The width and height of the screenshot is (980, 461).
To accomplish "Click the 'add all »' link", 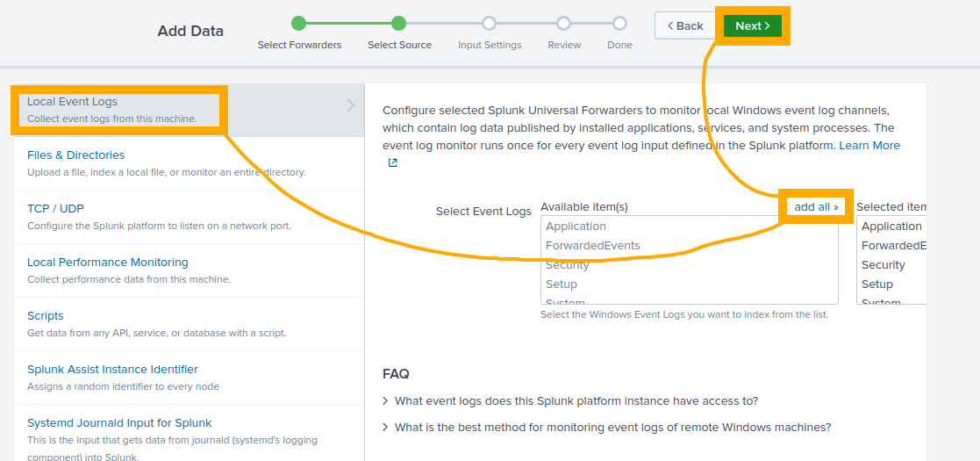I will point(816,206).
